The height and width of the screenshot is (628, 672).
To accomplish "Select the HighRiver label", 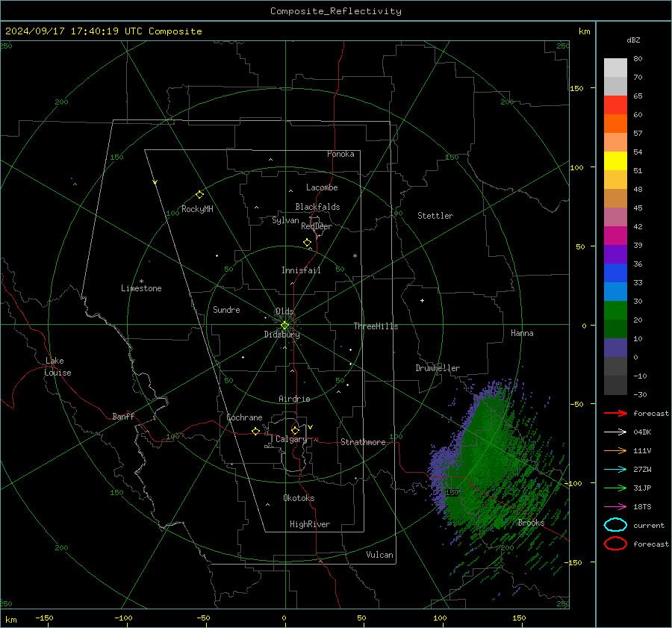I will 310,524.
